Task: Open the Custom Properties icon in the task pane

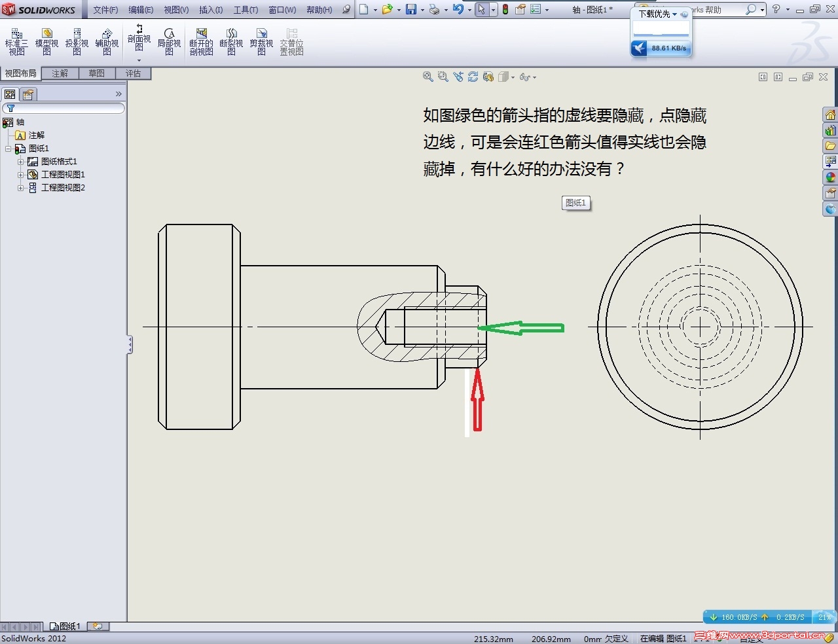Action: 830,193
